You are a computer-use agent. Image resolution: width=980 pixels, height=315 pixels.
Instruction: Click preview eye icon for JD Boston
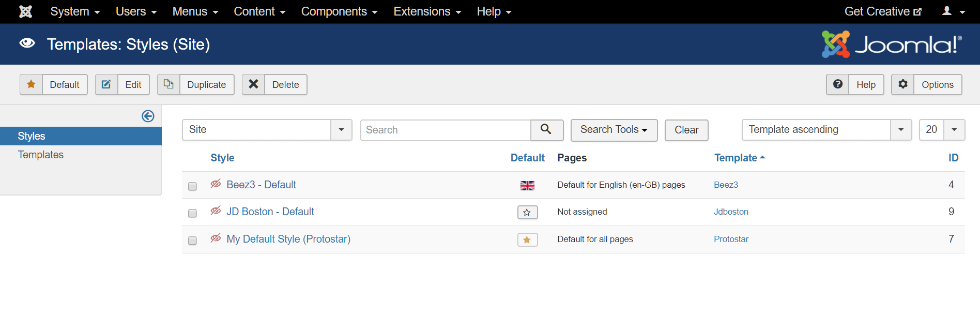click(216, 211)
